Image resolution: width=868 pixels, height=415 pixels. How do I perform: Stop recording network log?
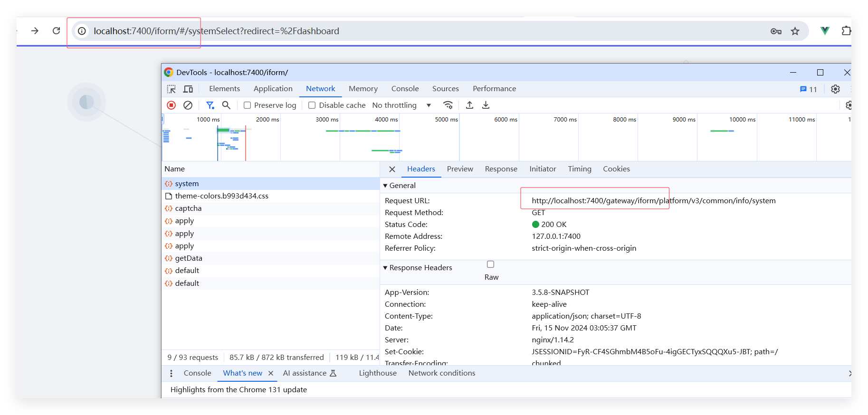(172, 105)
